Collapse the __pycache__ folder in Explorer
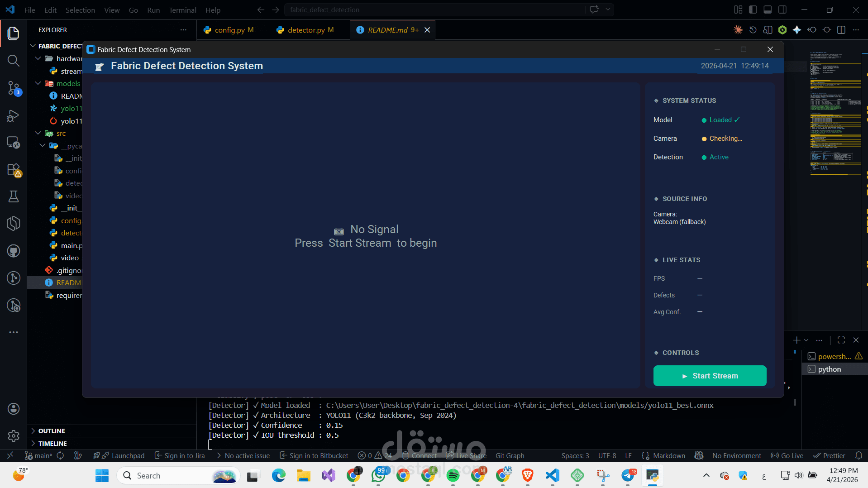 (x=43, y=146)
